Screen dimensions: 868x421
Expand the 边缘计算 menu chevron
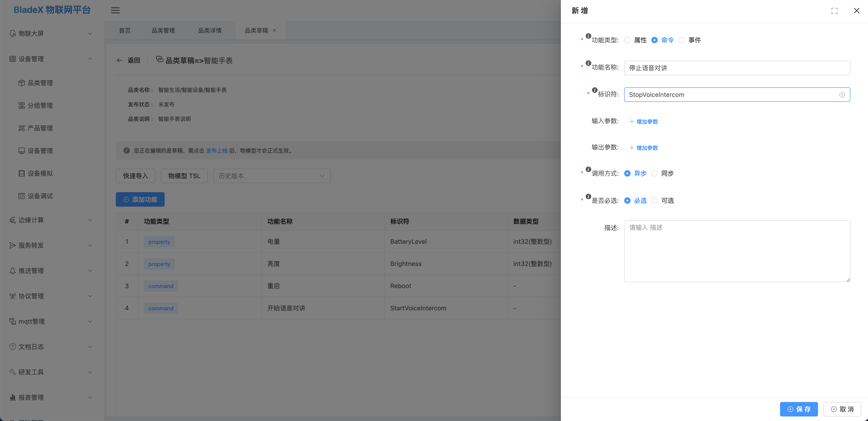click(90, 220)
